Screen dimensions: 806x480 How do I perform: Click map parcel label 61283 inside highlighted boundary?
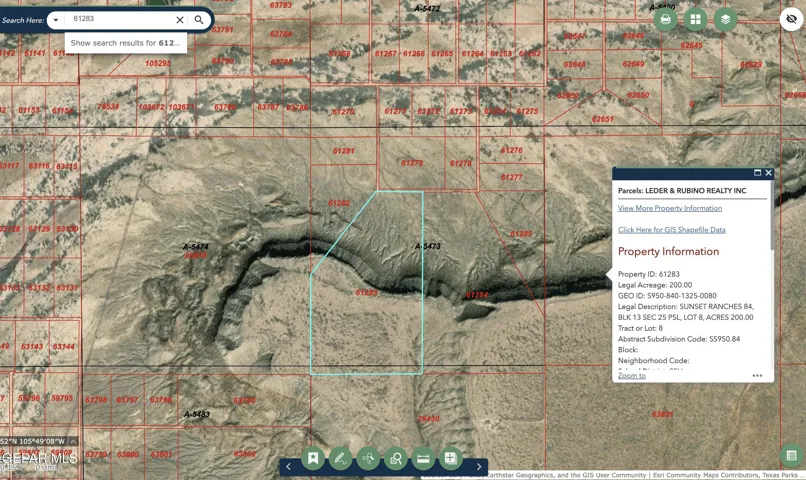(367, 292)
